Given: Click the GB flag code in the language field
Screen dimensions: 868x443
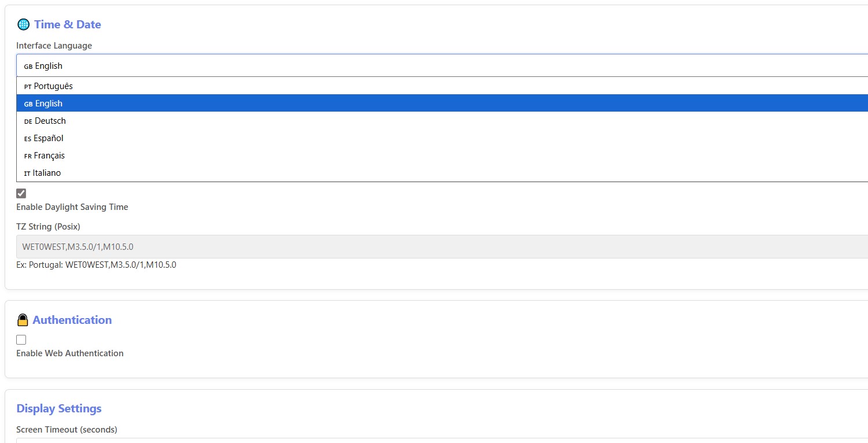Looking at the screenshot, I should pos(28,67).
